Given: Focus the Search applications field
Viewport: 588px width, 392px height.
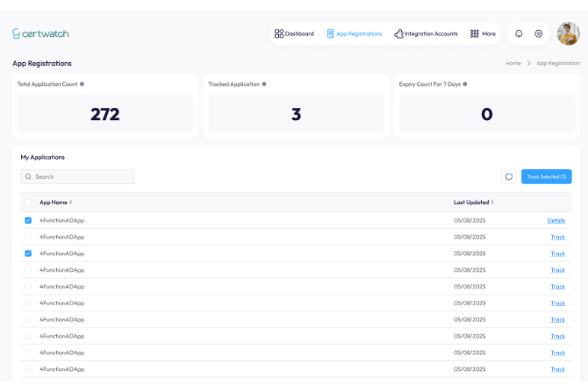Looking at the screenshot, I should (x=77, y=176).
